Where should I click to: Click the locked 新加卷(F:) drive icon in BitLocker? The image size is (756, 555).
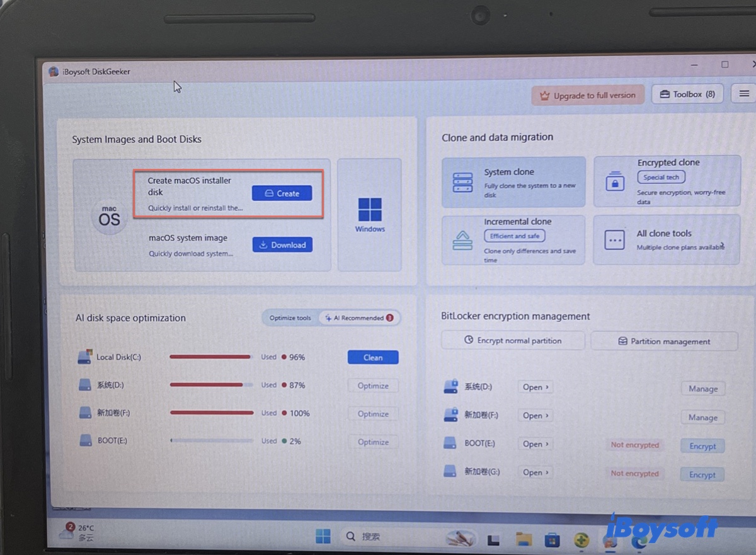click(x=451, y=414)
